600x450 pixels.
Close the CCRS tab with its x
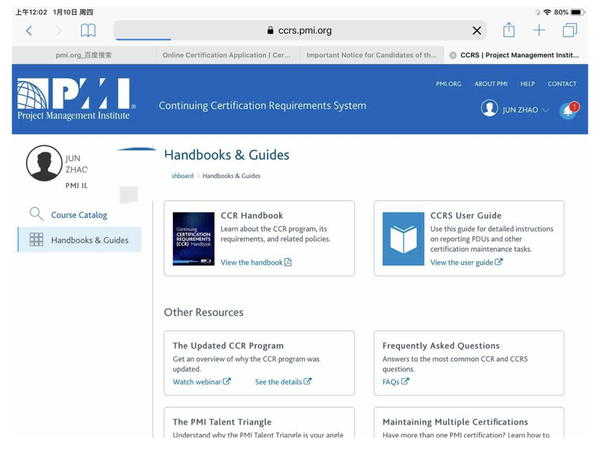(x=453, y=55)
